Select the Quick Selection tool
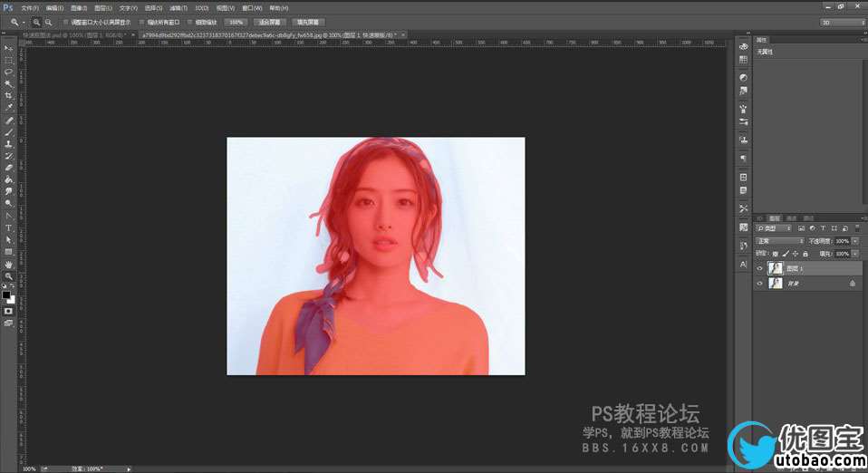This screenshot has width=868, height=473. [x=8, y=83]
